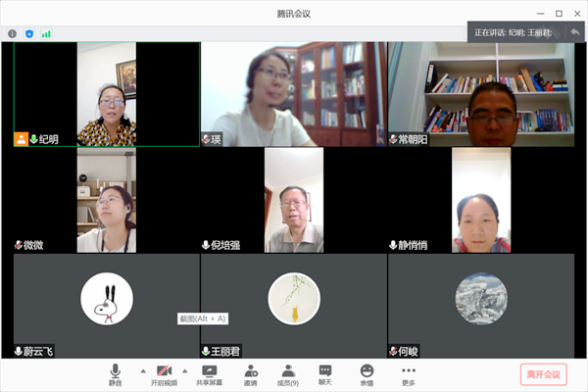Expand video options arrow beside 开启视频
The image size is (588, 392).
[x=184, y=370]
